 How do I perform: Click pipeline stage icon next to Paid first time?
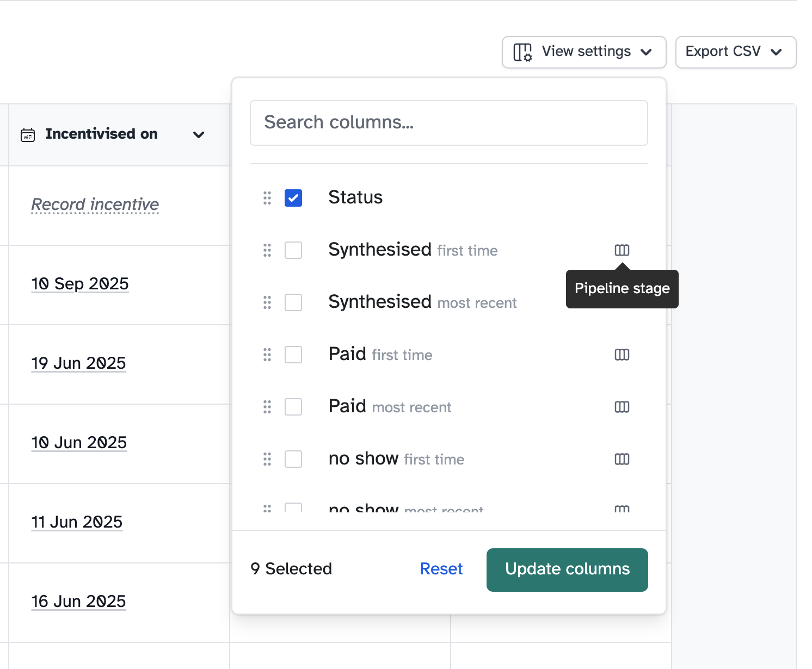tap(622, 355)
